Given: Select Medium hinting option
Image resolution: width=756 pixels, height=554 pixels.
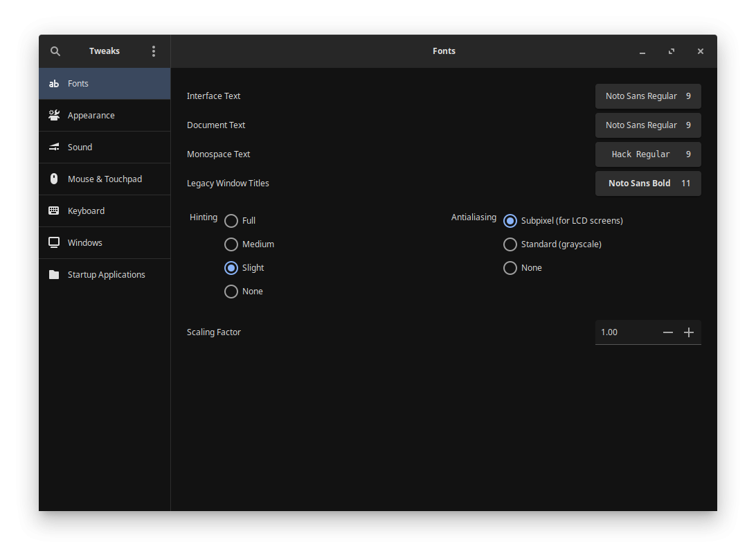Looking at the screenshot, I should click(231, 244).
